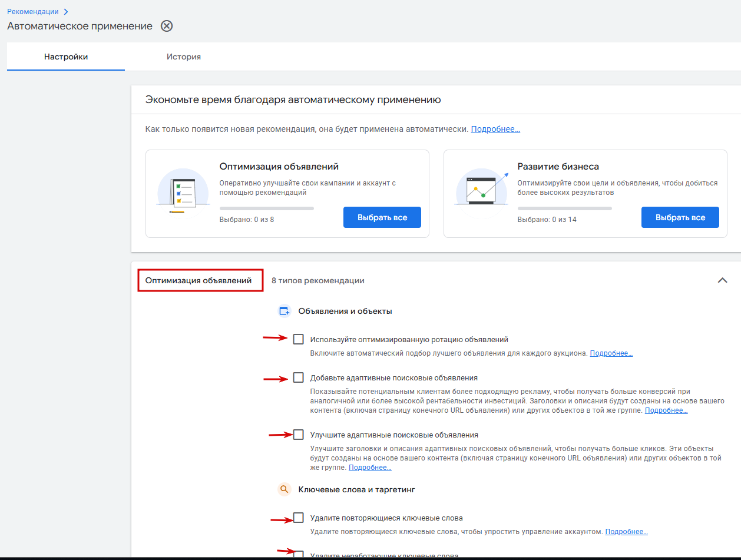Click the Развитие бизнеса card title
741x560 pixels.
pyautogui.click(x=558, y=167)
